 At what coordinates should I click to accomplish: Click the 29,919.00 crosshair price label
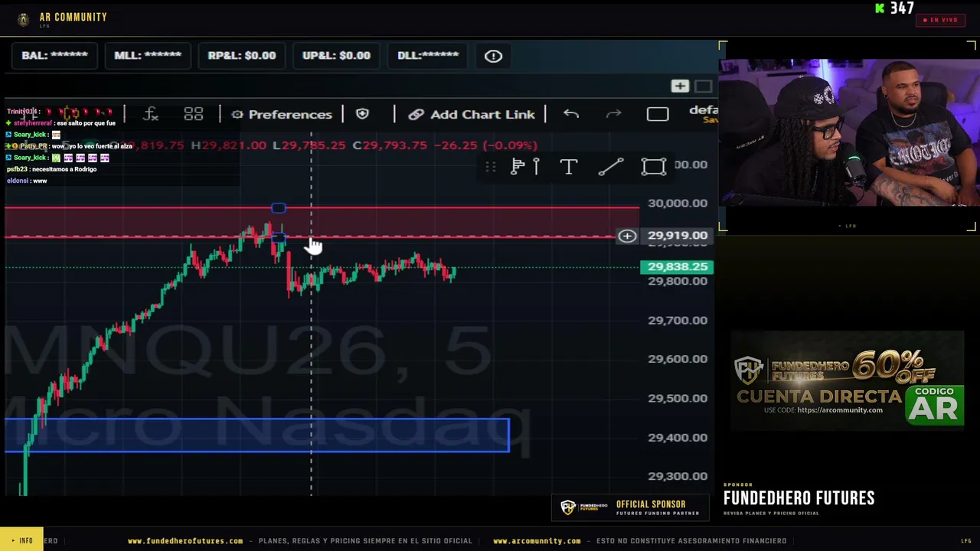coord(677,236)
